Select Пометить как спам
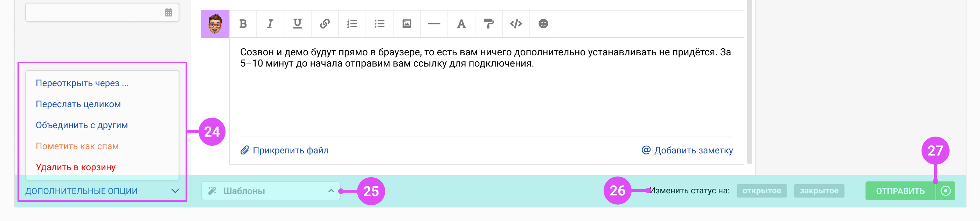This screenshot has width=980, height=221. coord(77,146)
